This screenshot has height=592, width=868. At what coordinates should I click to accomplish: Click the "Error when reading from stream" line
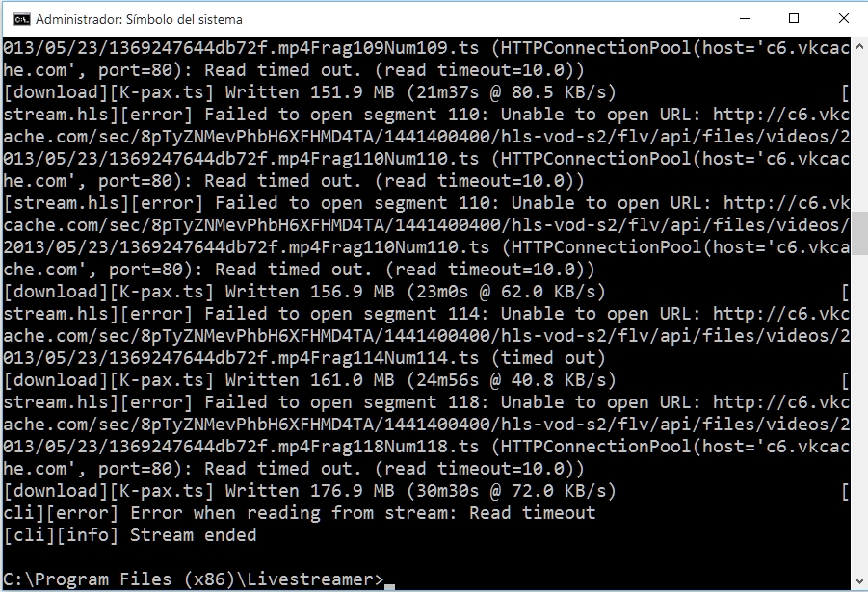[300, 513]
